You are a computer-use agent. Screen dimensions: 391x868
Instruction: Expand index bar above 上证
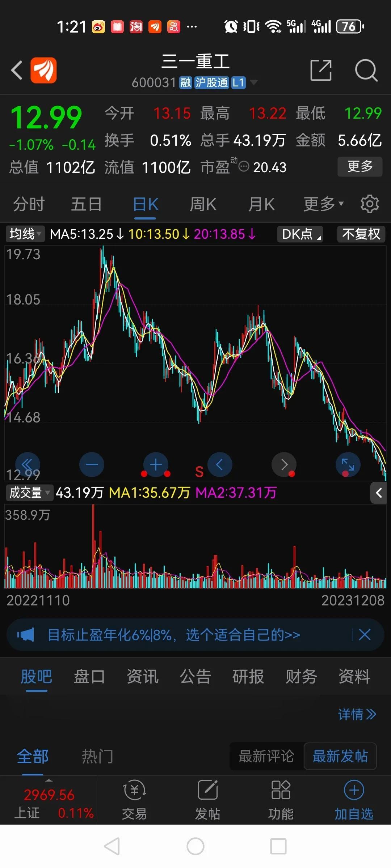[49, 780]
